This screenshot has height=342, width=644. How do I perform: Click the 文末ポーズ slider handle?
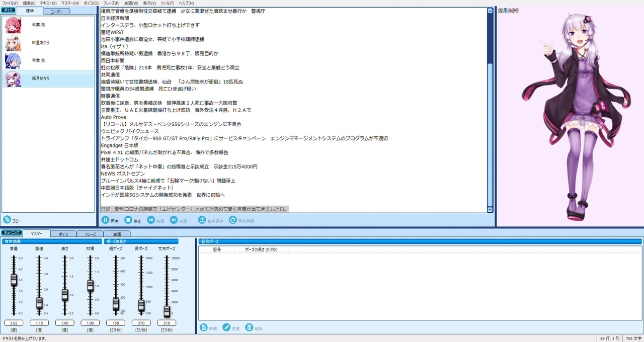tap(167, 311)
